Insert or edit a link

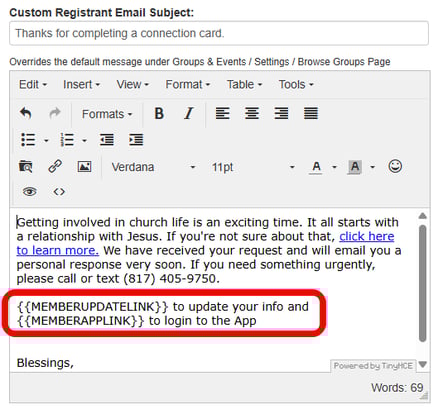[x=55, y=166]
